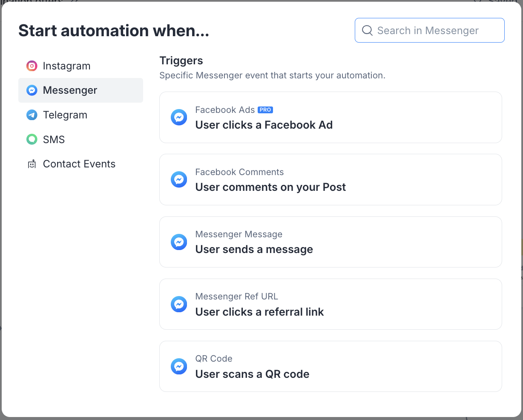Screen dimensions: 523x420
Task: Click the Instagram logo icon in sidebar
Action: [32, 66]
